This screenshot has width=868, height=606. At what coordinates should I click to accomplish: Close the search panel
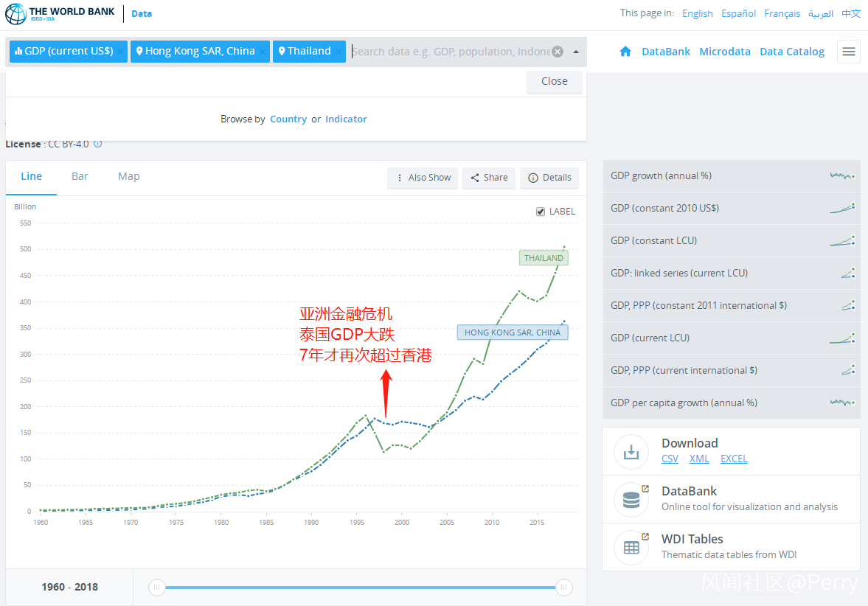[554, 81]
